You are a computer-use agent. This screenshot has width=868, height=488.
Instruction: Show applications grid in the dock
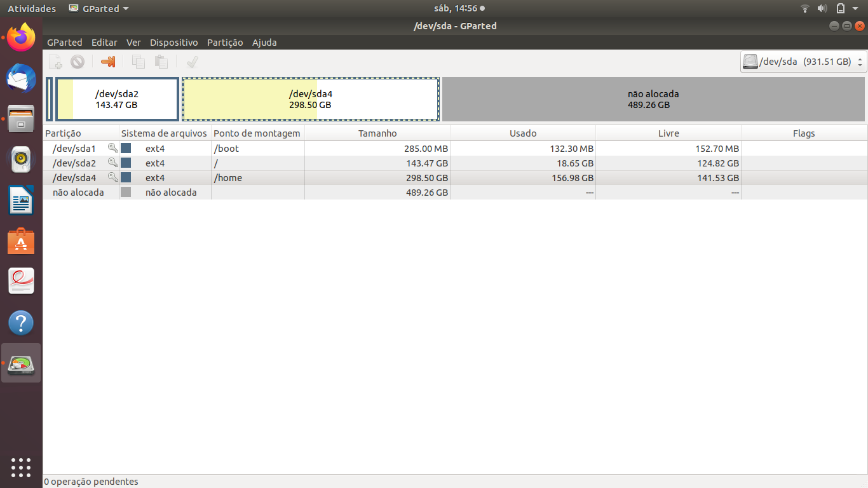(21, 467)
